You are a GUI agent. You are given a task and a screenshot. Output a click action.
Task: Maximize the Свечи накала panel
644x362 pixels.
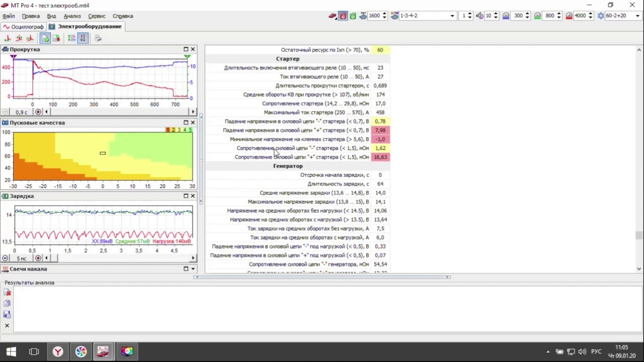[186, 269]
